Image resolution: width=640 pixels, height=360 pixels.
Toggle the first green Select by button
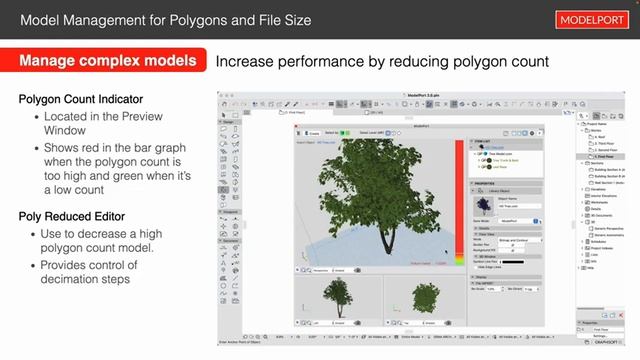click(342, 133)
